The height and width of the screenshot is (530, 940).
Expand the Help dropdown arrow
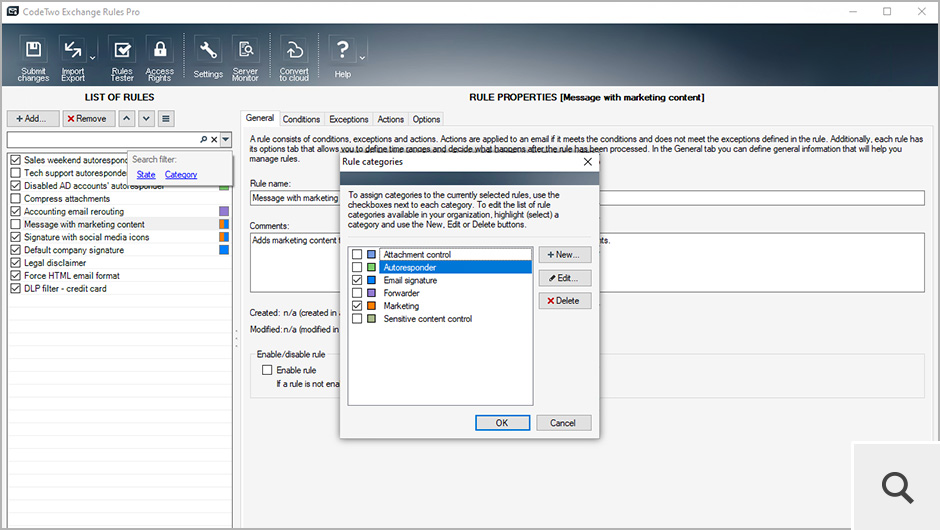click(362, 58)
